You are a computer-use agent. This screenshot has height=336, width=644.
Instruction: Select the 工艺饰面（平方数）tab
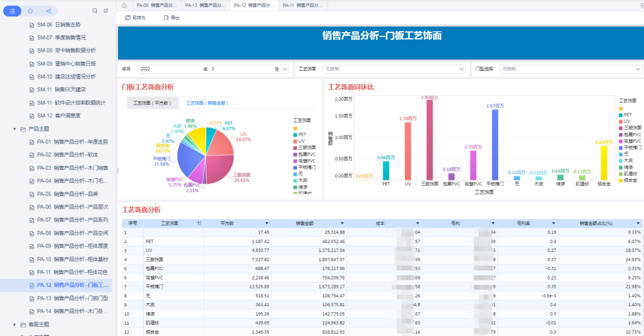coord(152,104)
